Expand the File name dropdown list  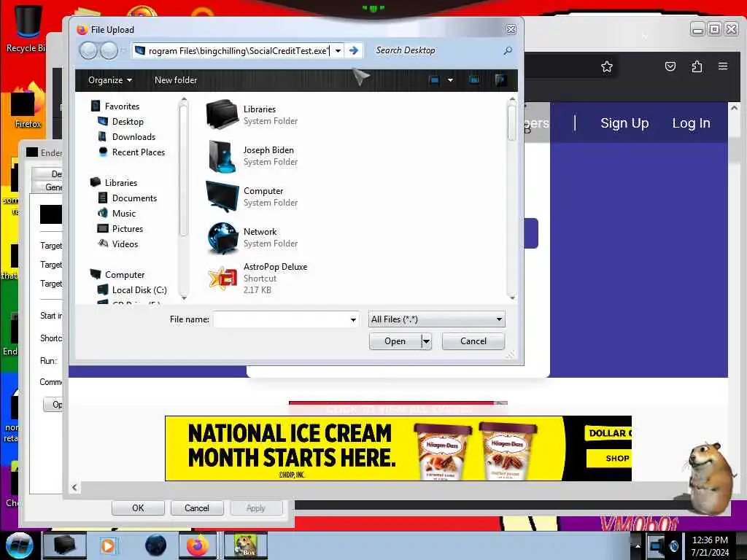click(353, 319)
